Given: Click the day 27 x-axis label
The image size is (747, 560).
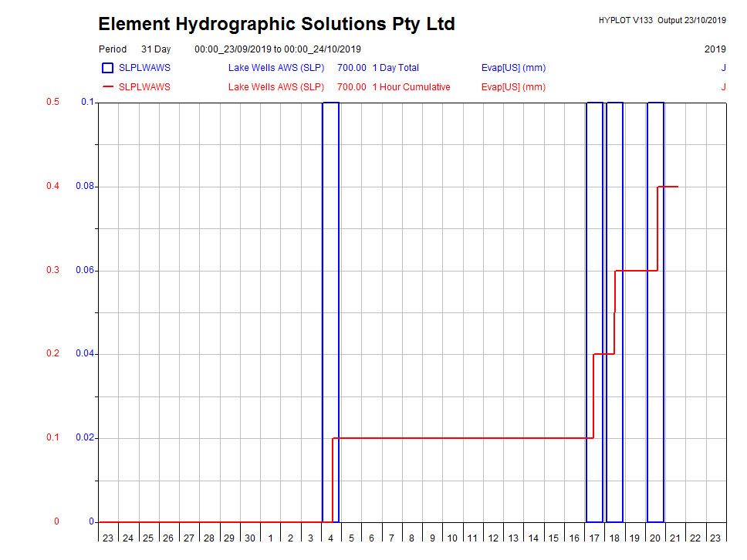Looking at the screenshot, I should [188, 538].
